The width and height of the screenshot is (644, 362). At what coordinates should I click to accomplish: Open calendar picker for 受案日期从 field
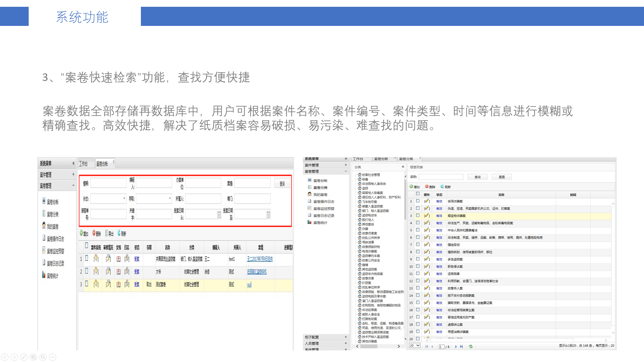[x=219, y=214]
